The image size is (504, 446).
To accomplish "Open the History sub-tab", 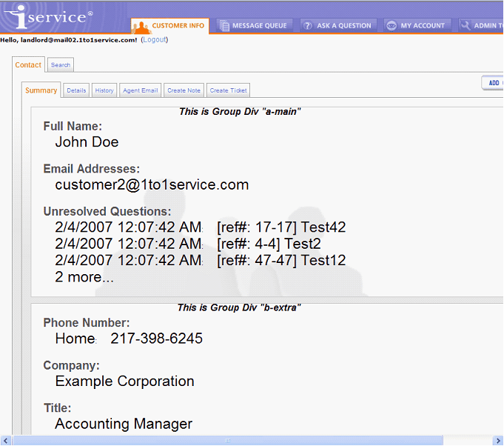I will click(104, 90).
